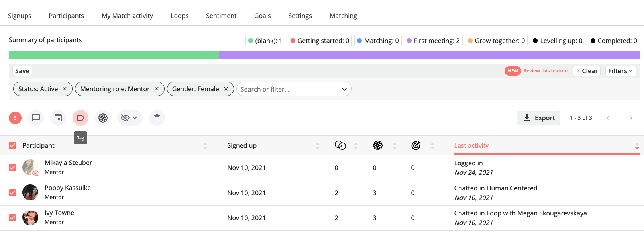Image resolution: width=644 pixels, height=233 pixels.
Task: Remove the Gender: Female filter chip
Action: coord(226,89)
